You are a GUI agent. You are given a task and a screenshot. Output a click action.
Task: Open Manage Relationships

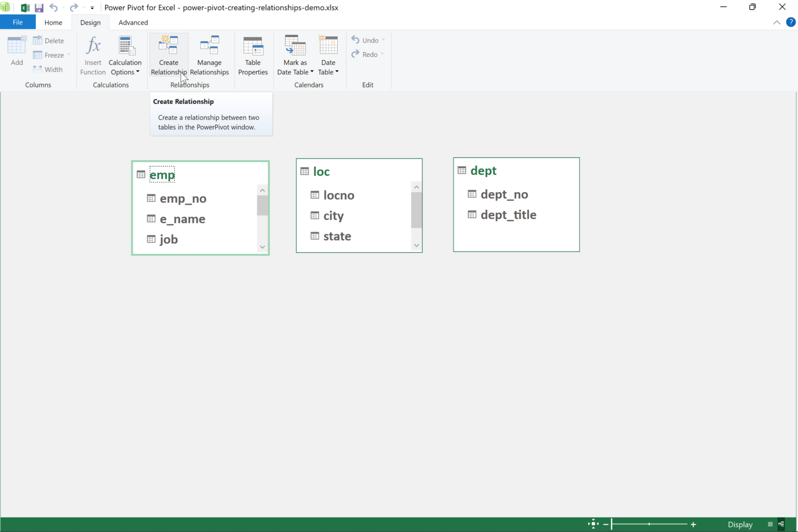coord(209,55)
